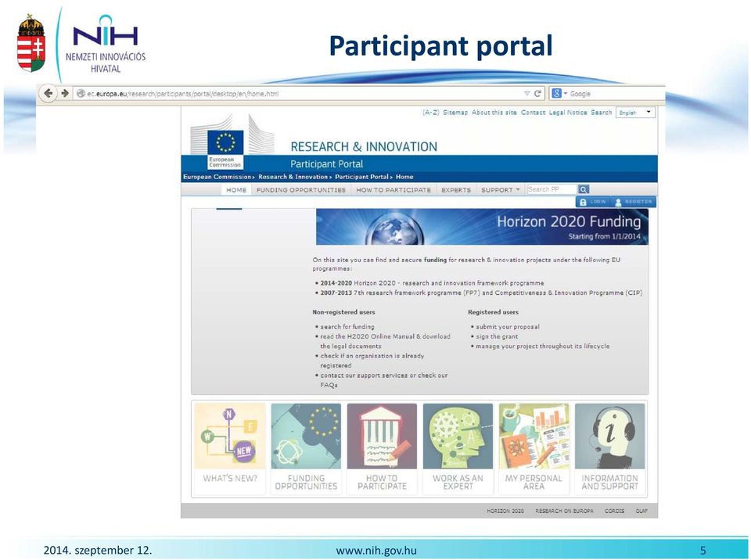
Task: Select the Experts tab
Action: coord(456,190)
